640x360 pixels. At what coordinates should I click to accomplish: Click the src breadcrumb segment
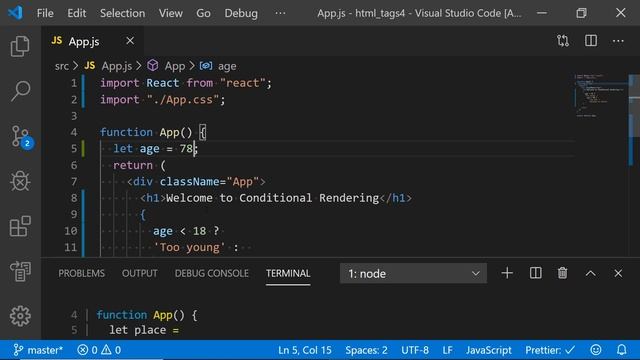62,66
